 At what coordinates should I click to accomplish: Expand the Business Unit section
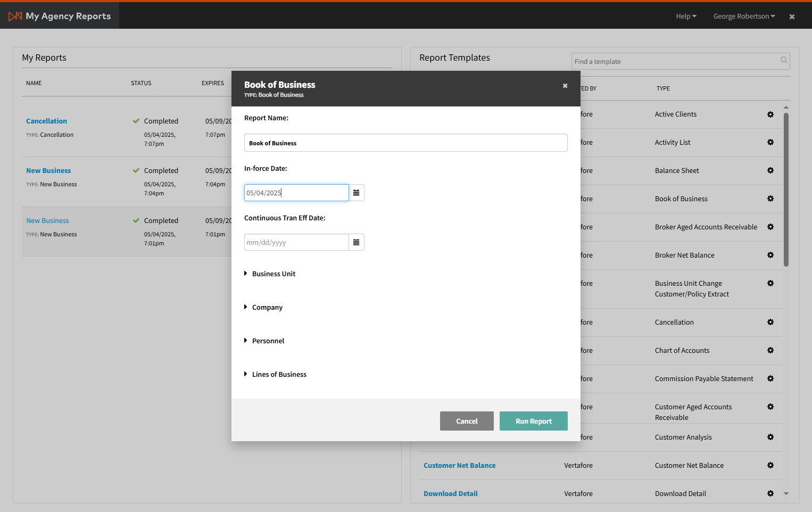[x=270, y=274]
